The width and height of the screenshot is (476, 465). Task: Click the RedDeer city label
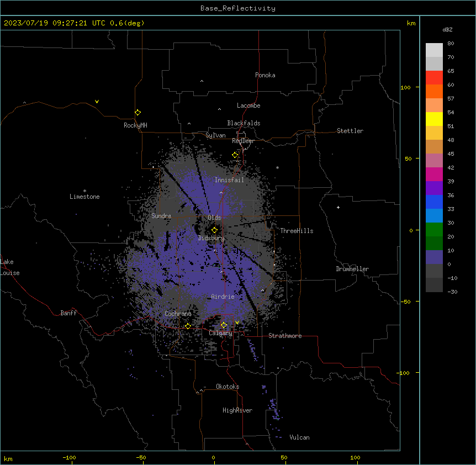243,141
